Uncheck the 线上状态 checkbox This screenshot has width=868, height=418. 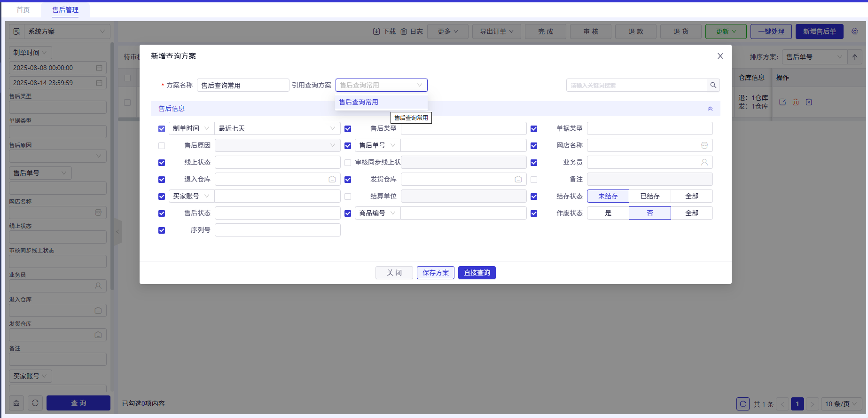(x=162, y=163)
